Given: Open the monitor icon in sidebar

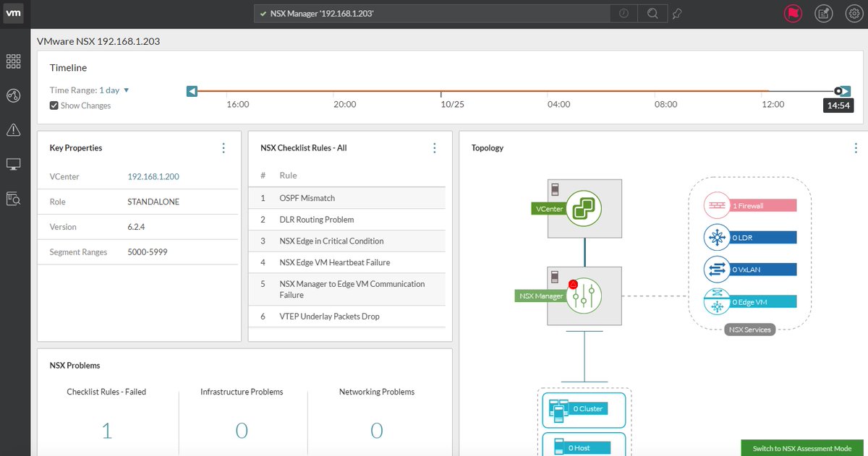Looking at the screenshot, I should click(x=14, y=165).
